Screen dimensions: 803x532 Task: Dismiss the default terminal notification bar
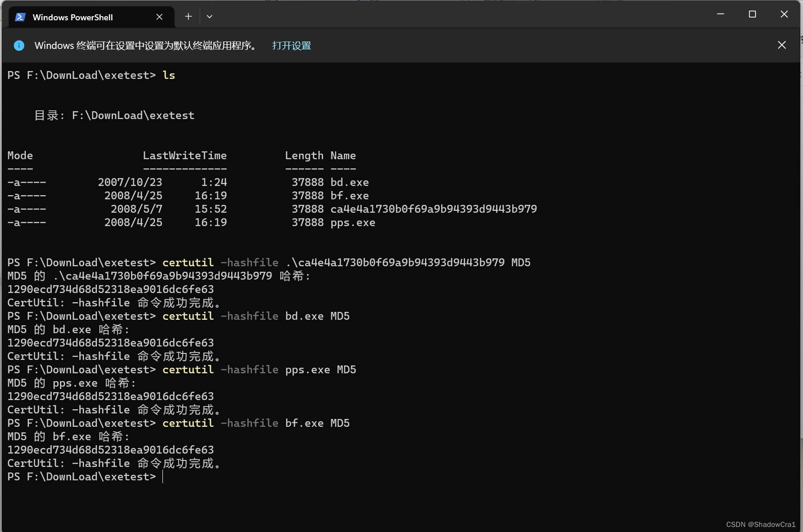[x=782, y=45]
